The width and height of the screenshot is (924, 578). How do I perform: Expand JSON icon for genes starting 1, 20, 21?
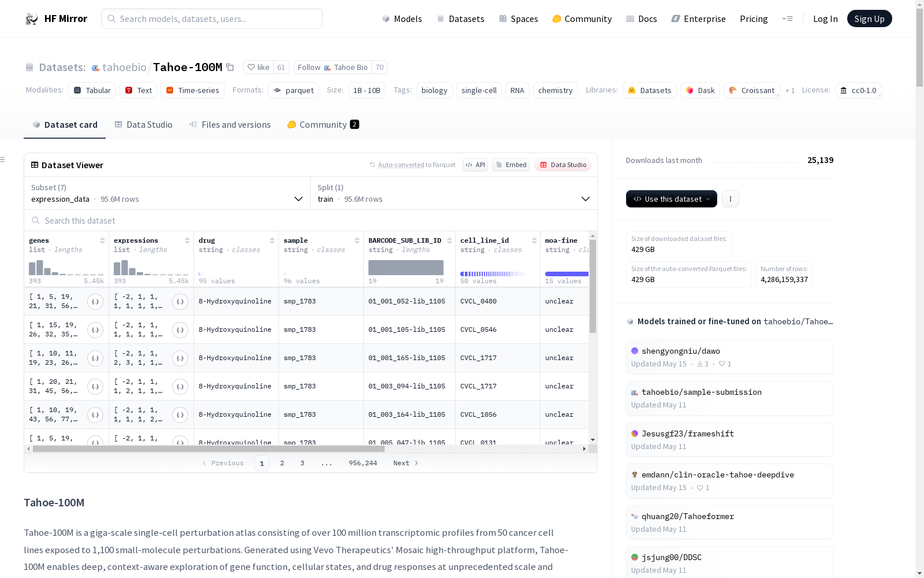click(95, 387)
